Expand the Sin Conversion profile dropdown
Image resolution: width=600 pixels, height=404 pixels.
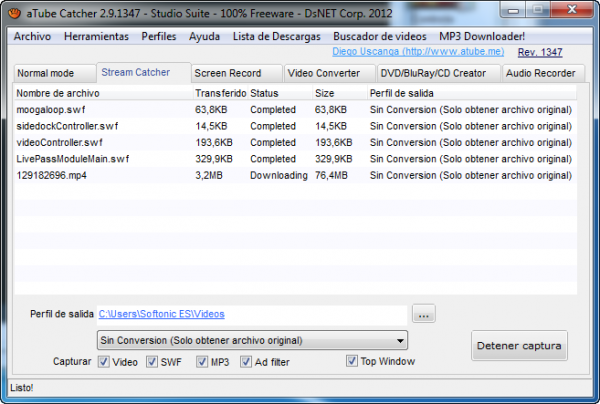[x=400, y=340]
